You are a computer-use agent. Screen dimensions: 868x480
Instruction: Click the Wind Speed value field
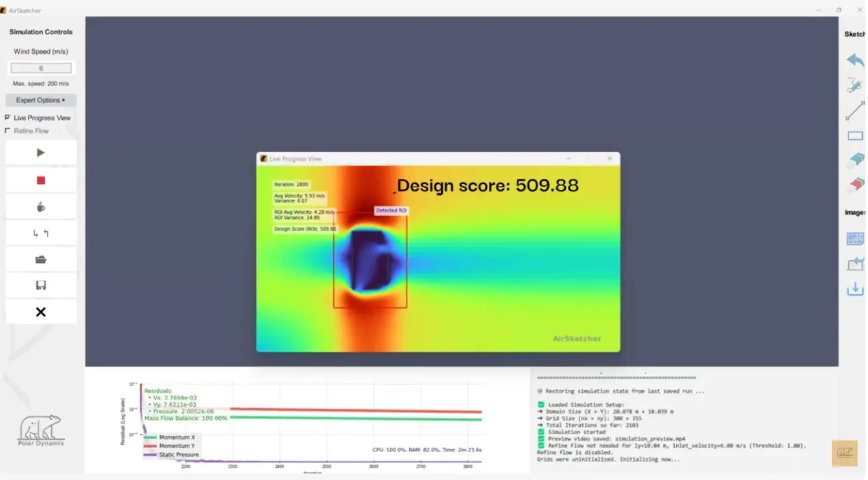coord(41,67)
